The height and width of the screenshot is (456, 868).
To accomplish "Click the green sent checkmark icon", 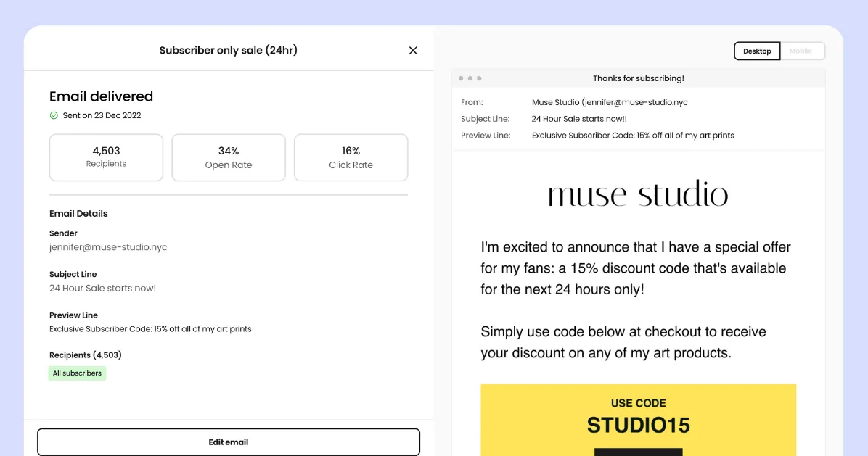I will point(54,115).
